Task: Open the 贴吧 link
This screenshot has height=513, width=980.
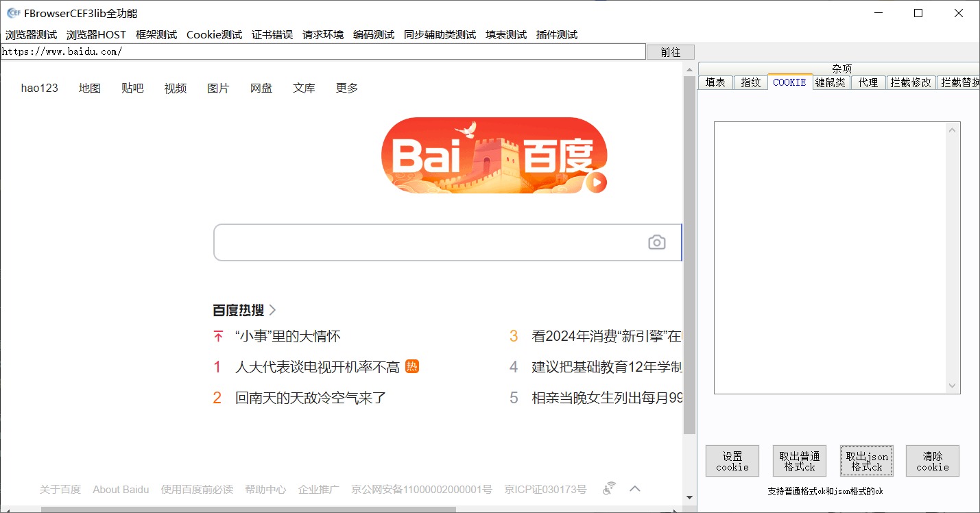Action: coord(132,88)
